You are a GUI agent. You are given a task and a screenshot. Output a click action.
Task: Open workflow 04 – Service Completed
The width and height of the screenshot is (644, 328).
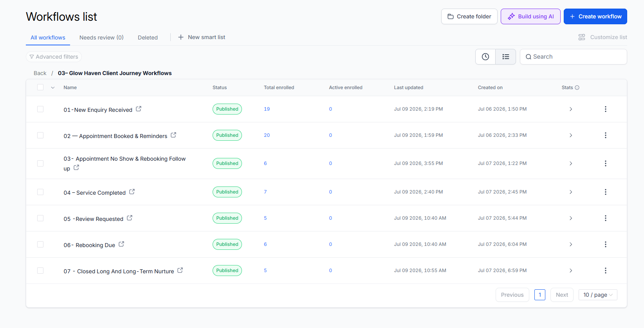click(95, 193)
